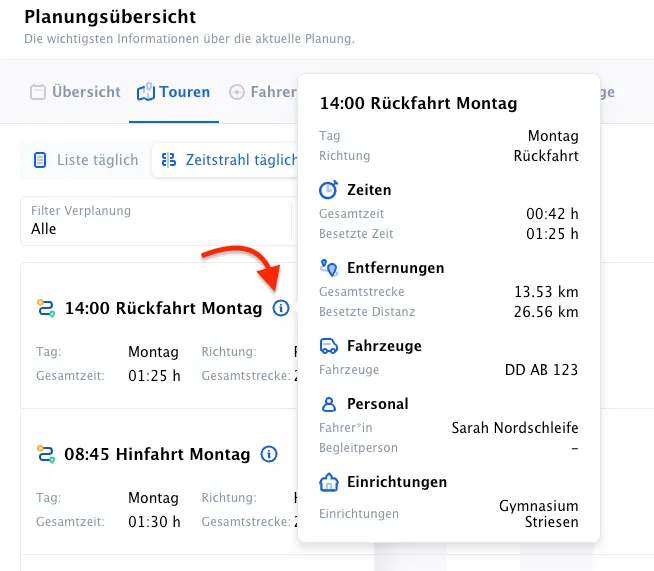
Task: Click the Fahrer tab plus-circle icon
Action: 236,92
